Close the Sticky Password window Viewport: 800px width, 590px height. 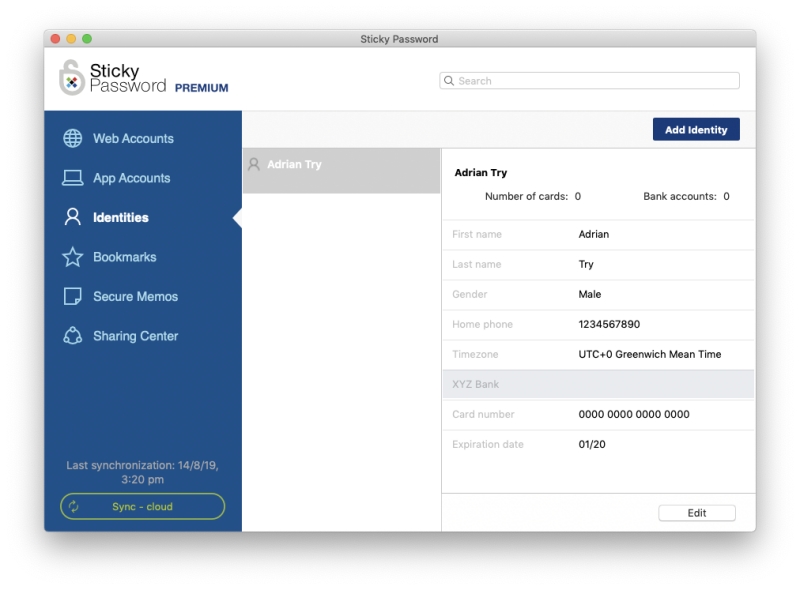pos(56,39)
